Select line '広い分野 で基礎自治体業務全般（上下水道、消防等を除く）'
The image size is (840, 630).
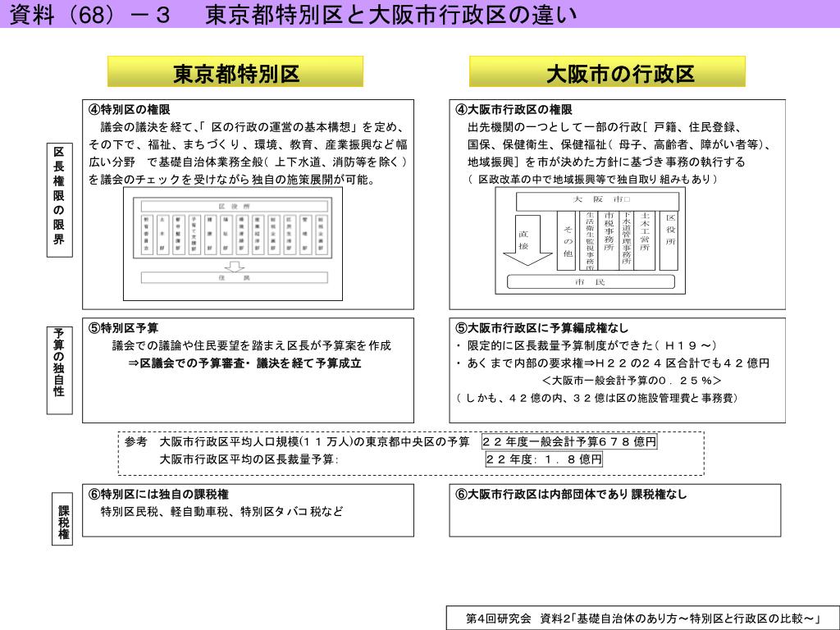click(248, 162)
